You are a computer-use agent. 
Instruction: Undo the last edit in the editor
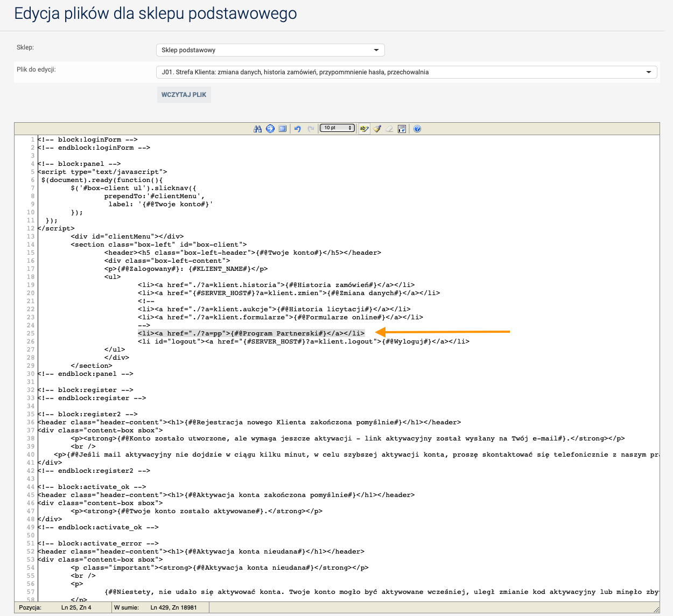click(298, 129)
